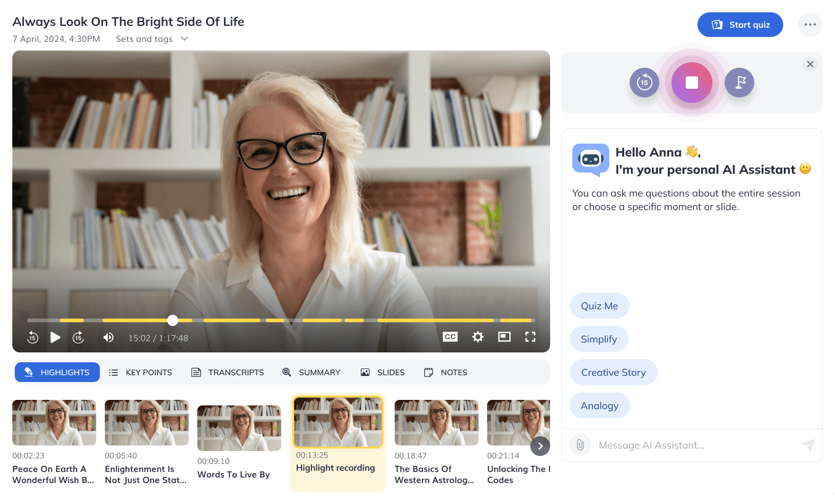Click the 00:02:23 timestamp
The image size is (835, 504).
[28, 456]
